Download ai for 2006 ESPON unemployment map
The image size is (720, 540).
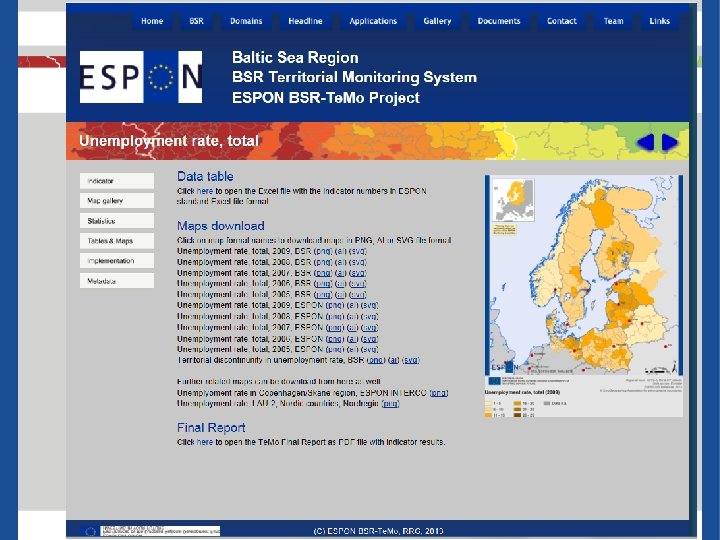pos(353,339)
